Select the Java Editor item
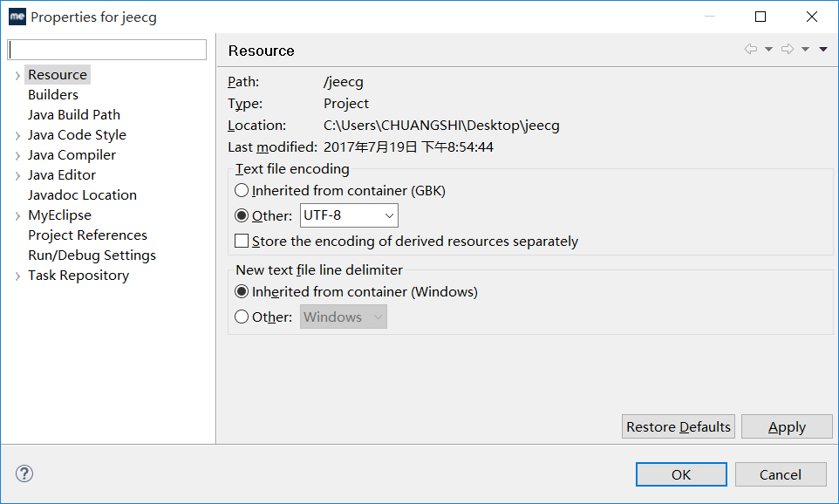The image size is (839, 504). pos(62,175)
